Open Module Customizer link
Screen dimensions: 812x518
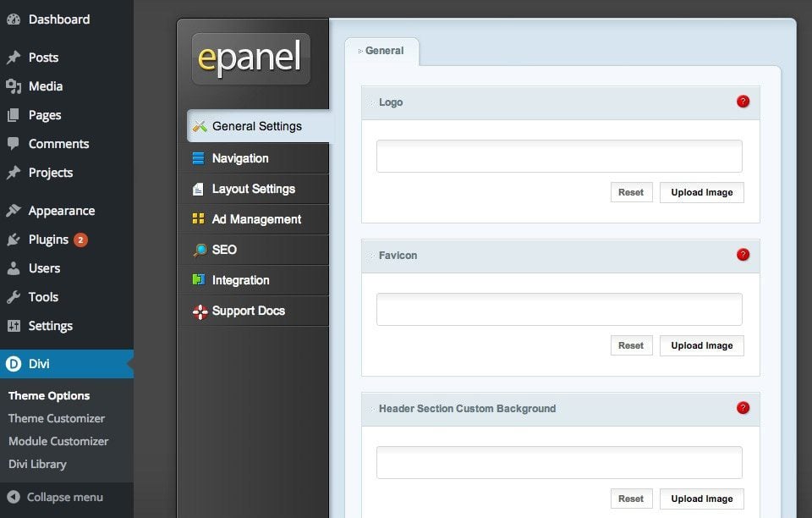click(58, 441)
